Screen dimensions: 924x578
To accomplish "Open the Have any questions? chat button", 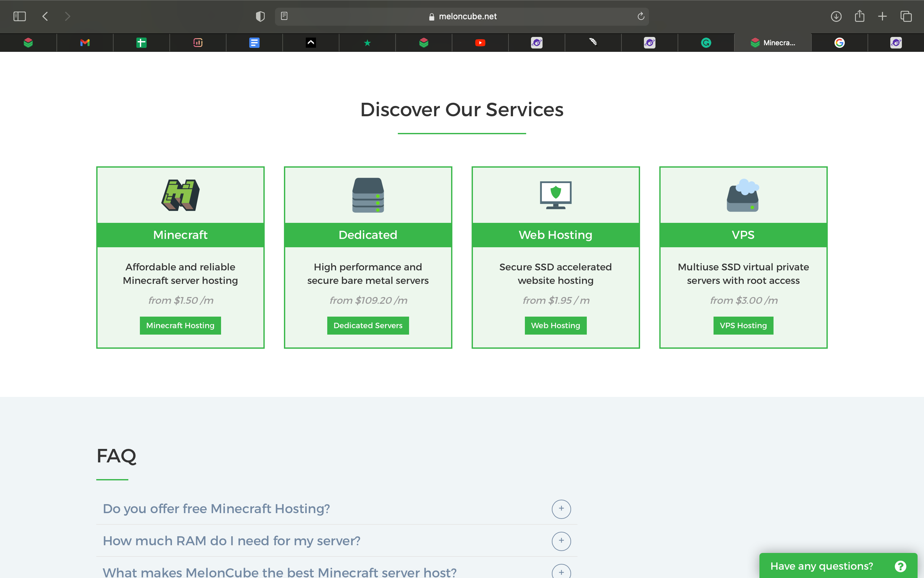I will 838,566.
